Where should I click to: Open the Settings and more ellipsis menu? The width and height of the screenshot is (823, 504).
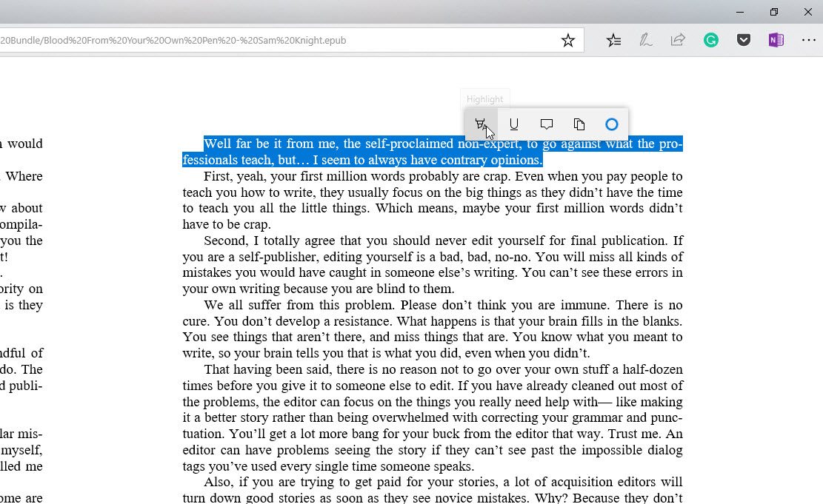tap(808, 41)
